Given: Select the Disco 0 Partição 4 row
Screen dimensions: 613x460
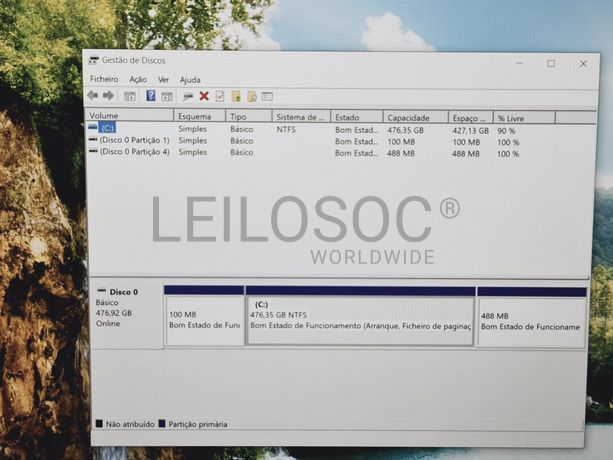Looking at the screenshot, I should tap(134, 153).
